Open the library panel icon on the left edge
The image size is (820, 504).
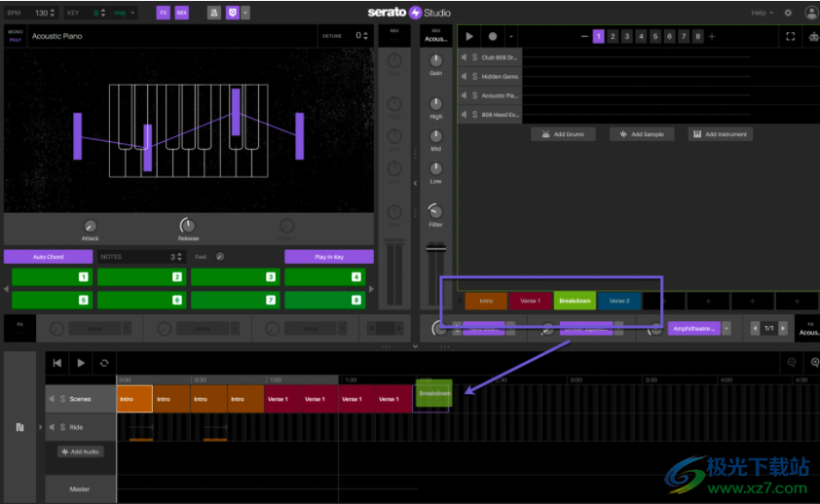(x=19, y=427)
